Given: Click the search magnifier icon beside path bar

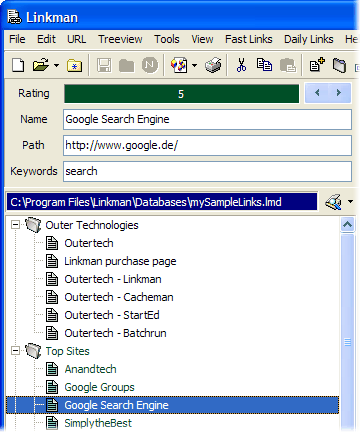Looking at the screenshot, I should tap(334, 202).
